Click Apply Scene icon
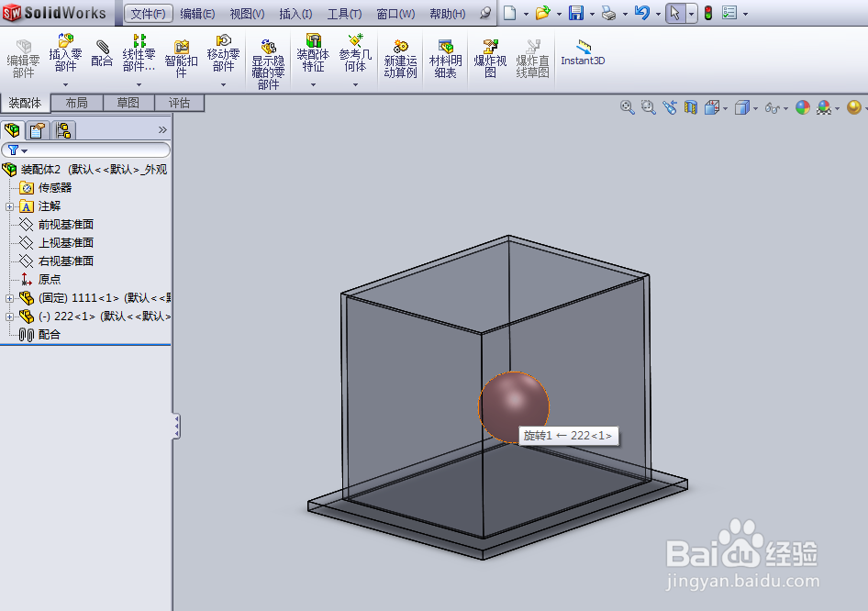 tap(824, 107)
